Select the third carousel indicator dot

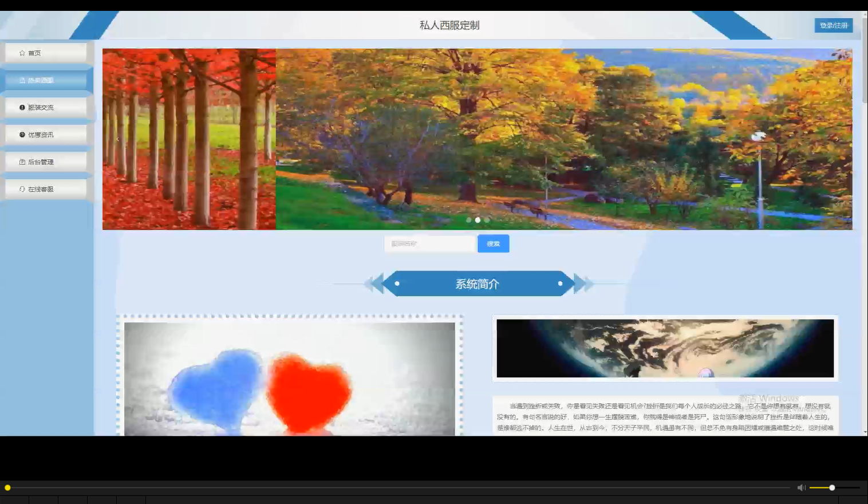tap(487, 220)
